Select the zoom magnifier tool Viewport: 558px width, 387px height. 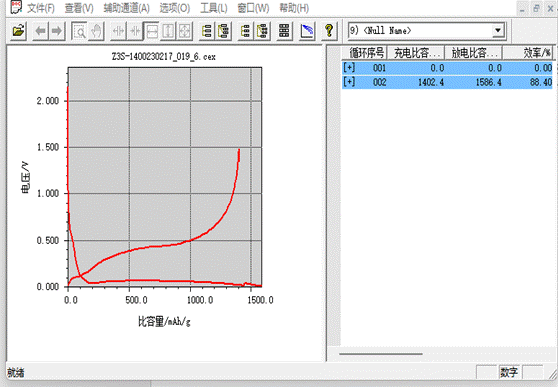point(79,31)
